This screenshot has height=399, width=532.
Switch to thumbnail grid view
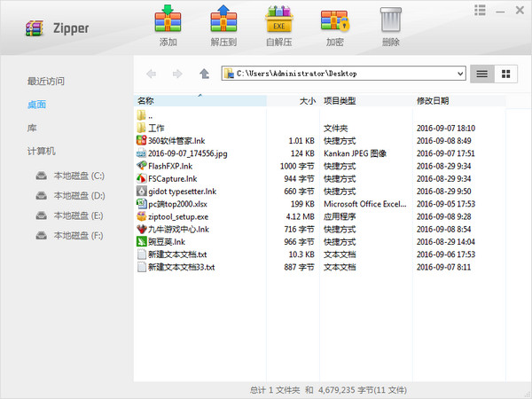[x=506, y=74]
